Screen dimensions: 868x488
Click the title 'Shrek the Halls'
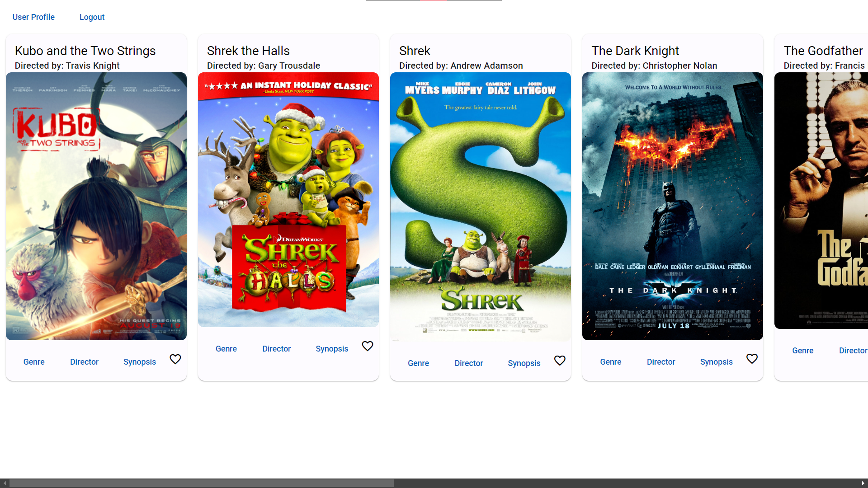point(248,51)
